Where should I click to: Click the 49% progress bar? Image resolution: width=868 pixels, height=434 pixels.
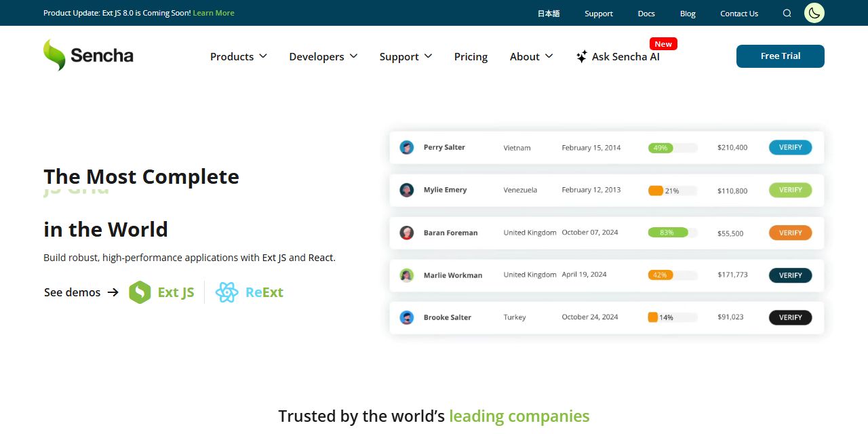click(673, 148)
